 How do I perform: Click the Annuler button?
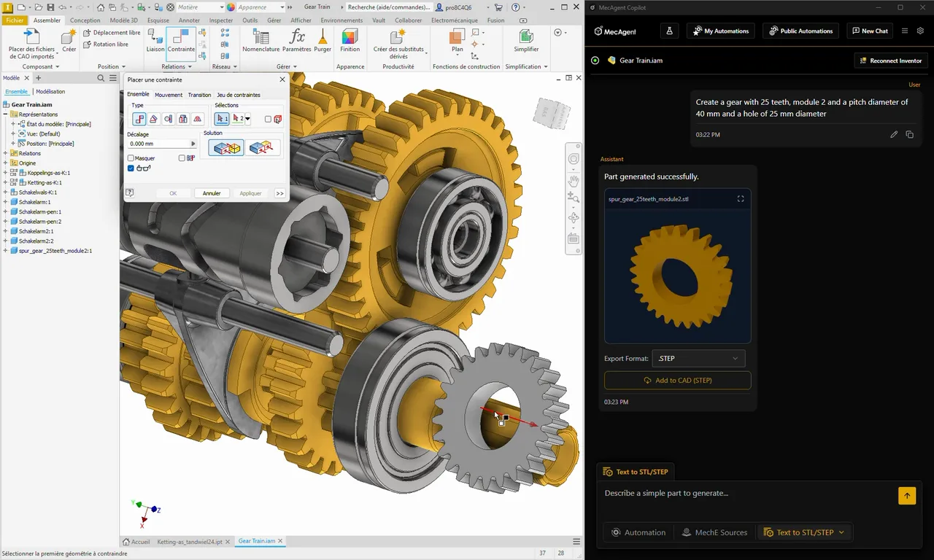212,193
